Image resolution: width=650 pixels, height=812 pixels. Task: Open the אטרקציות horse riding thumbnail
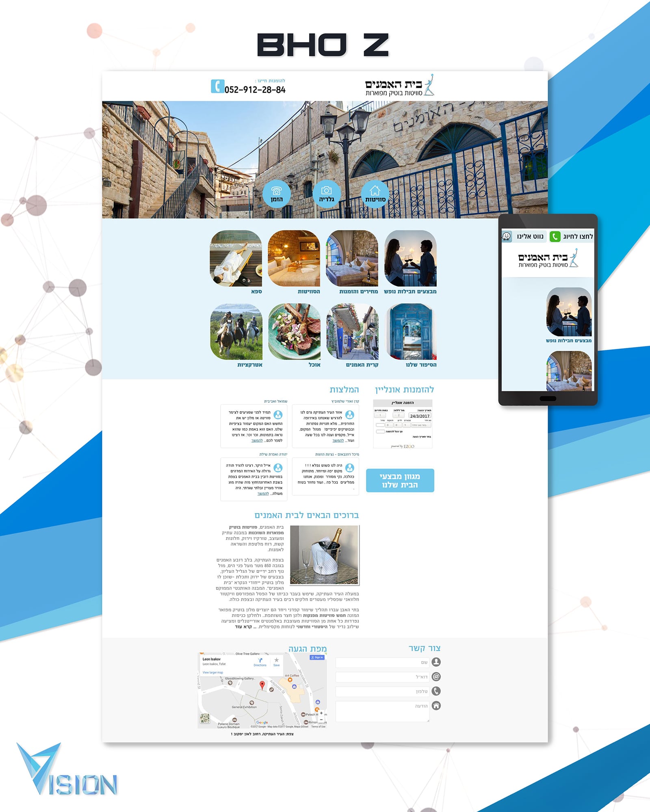pyautogui.click(x=236, y=332)
